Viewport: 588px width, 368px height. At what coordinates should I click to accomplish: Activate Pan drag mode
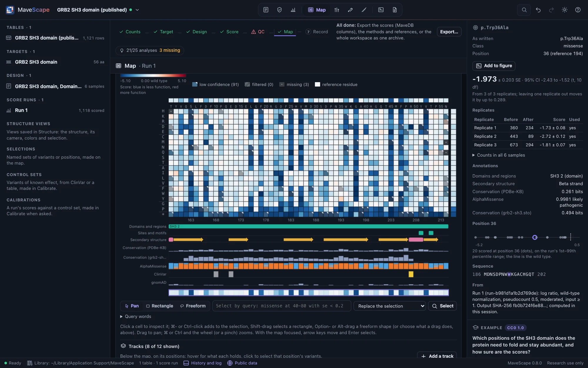coord(132,306)
